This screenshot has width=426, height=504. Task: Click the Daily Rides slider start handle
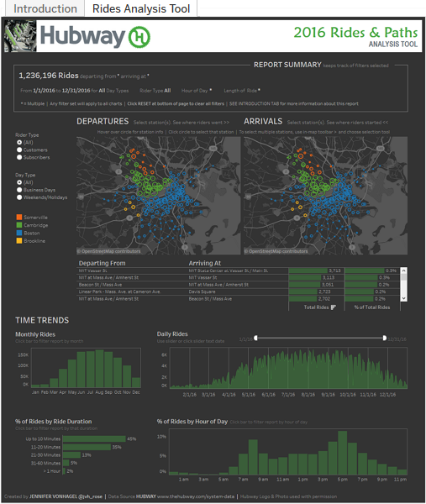(x=256, y=338)
